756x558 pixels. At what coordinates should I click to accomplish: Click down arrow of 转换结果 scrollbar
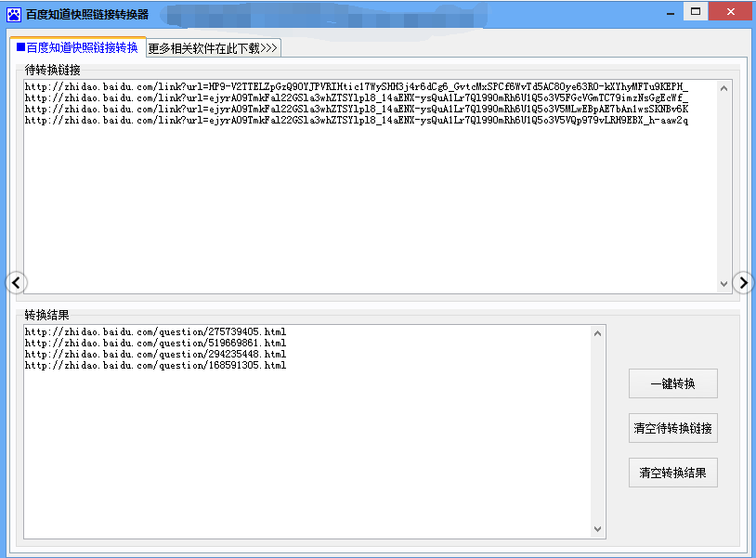597,529
